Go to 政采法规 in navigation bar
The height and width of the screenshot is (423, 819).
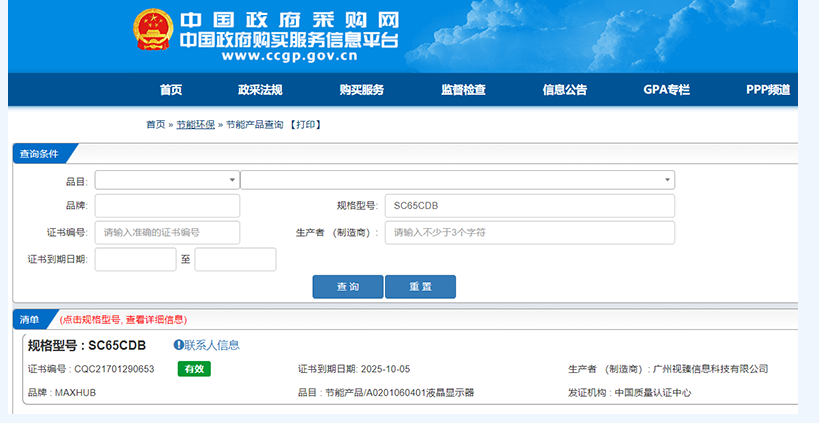pyautogui.click(x=260, y=90)
